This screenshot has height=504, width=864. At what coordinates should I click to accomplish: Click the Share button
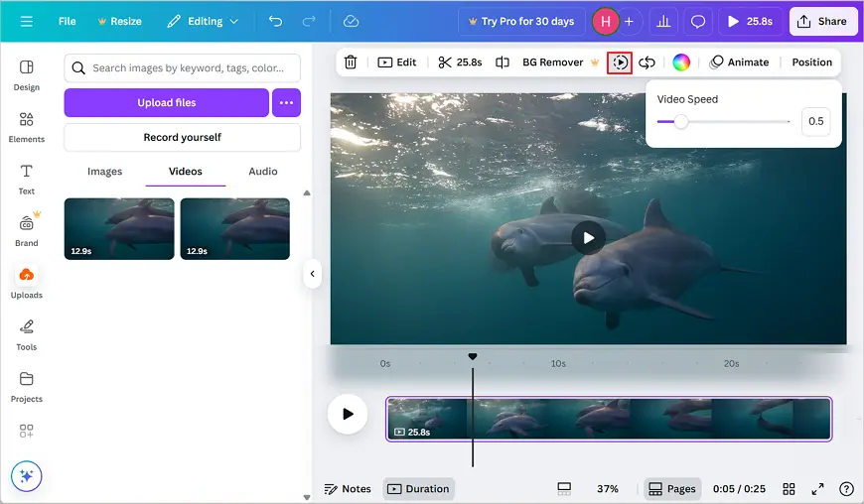click(822, 22)
